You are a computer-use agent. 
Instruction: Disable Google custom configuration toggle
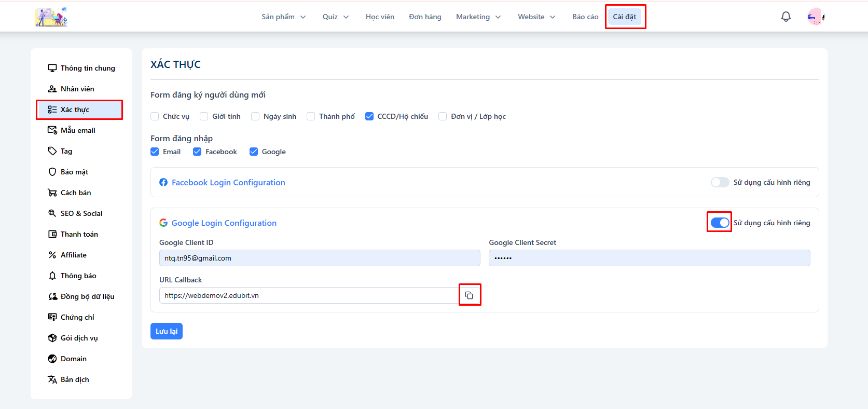[x=720, y=223]
